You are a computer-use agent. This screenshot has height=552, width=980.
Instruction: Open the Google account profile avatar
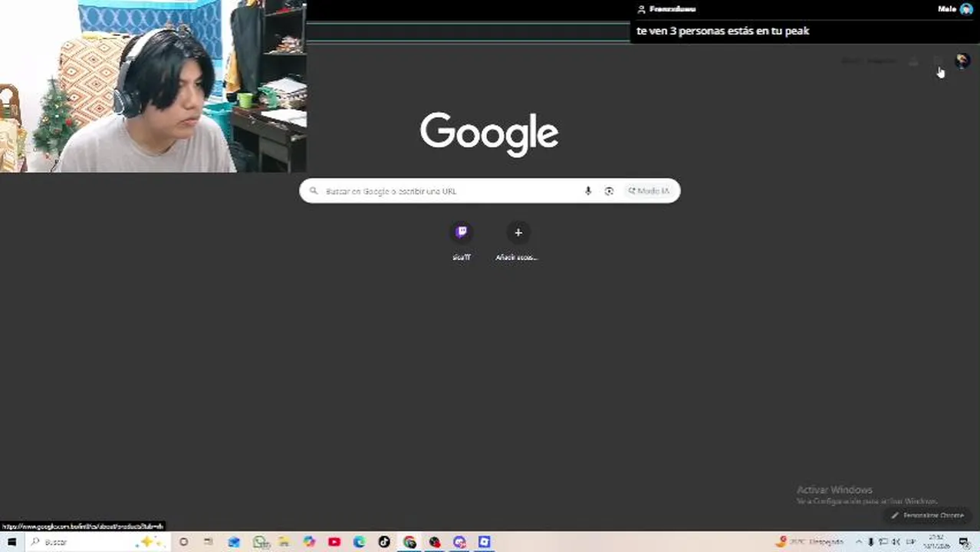coord(962,61)
